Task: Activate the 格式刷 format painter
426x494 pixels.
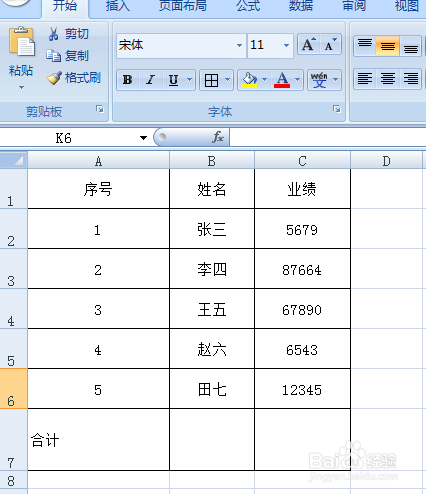Action: (74, 78)
